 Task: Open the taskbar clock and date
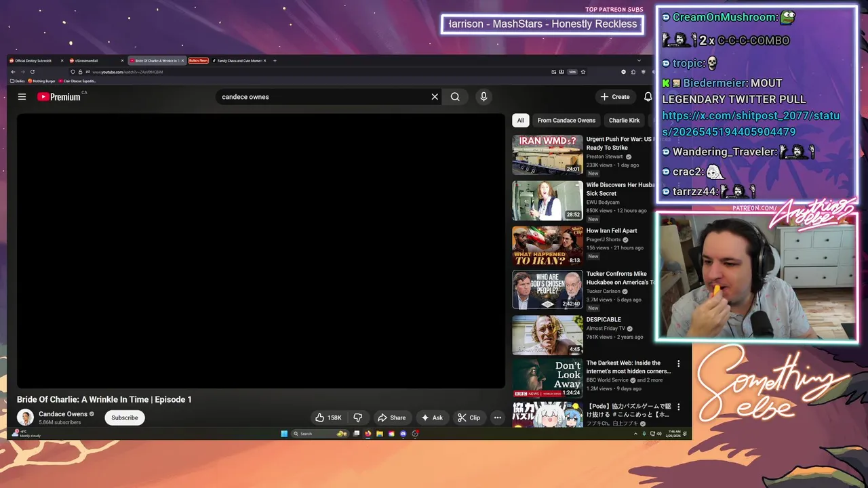tap(674, 434)
